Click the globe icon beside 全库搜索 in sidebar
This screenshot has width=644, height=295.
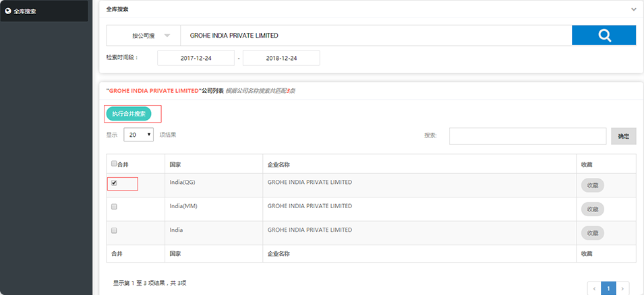tap(7, 11)
